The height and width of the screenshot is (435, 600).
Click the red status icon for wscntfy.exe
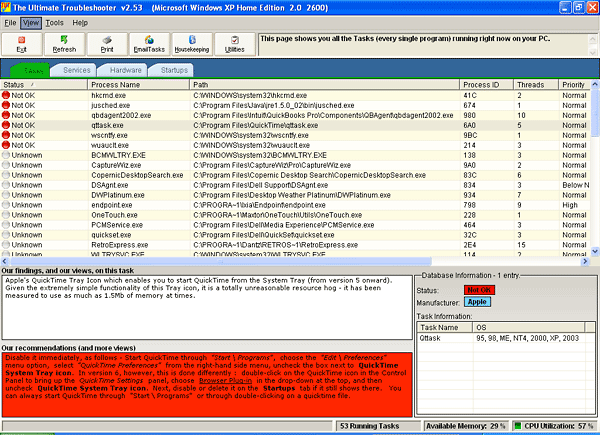tap(6, 135)
